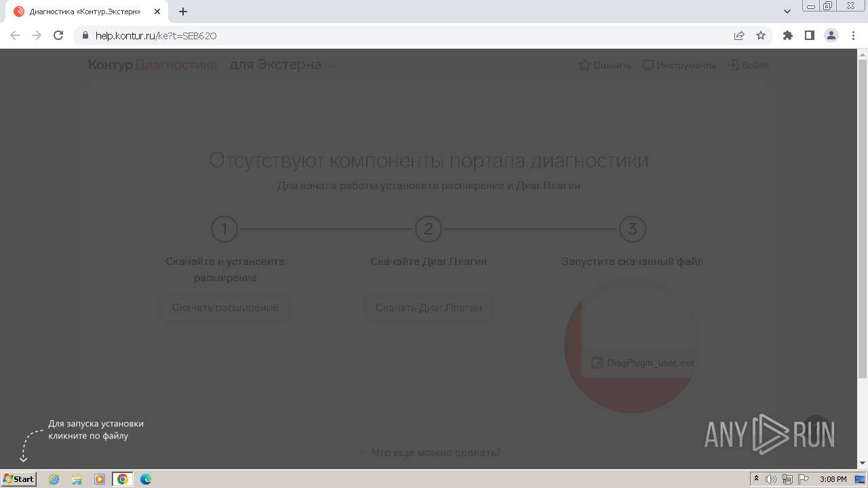Screen dimensions: 868x488
Task: Go forward in the browser
Action: 37,35
